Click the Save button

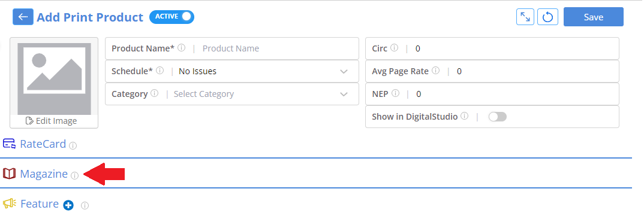click(594, 17)
